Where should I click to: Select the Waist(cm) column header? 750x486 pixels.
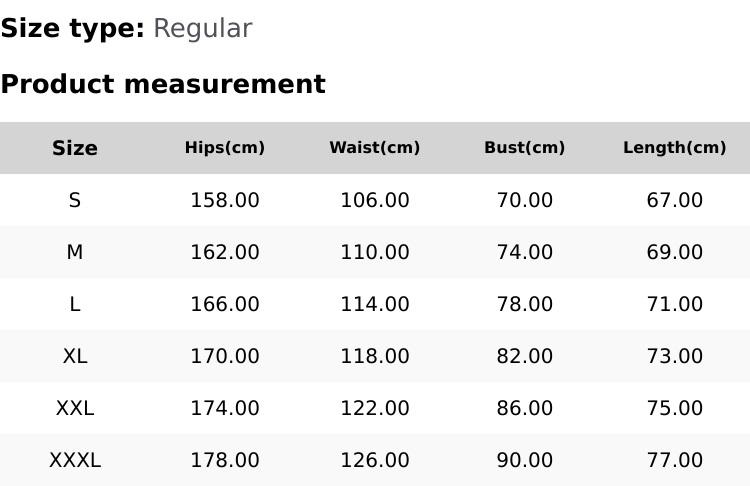coord(375,148)
